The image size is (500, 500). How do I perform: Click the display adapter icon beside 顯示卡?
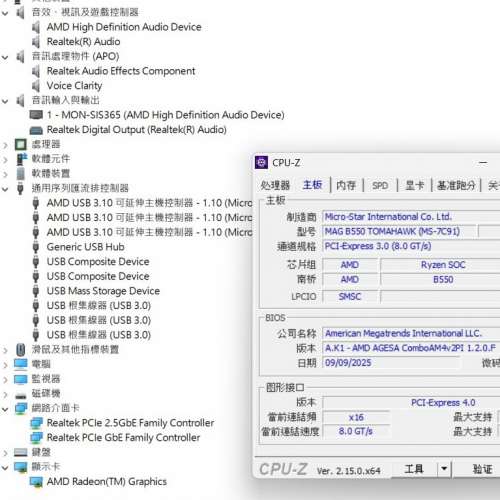point(21,467)
